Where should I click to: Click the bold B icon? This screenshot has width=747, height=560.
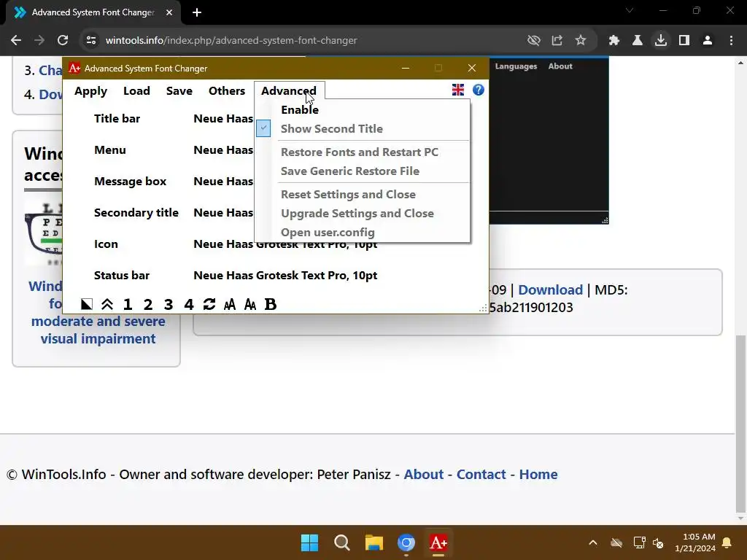(x=270, y=304)
